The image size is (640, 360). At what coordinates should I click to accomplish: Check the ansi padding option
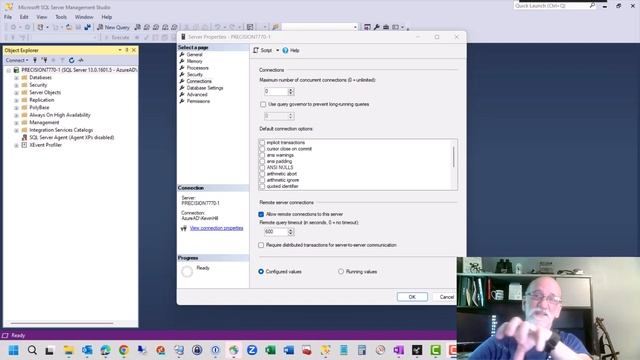262,161
